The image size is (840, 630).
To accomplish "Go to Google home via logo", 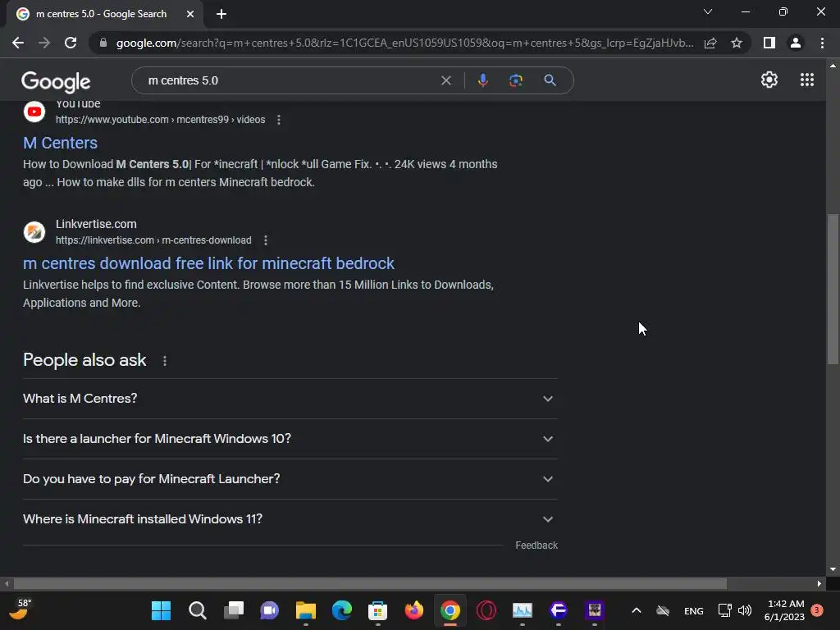I will click(56, 81).
